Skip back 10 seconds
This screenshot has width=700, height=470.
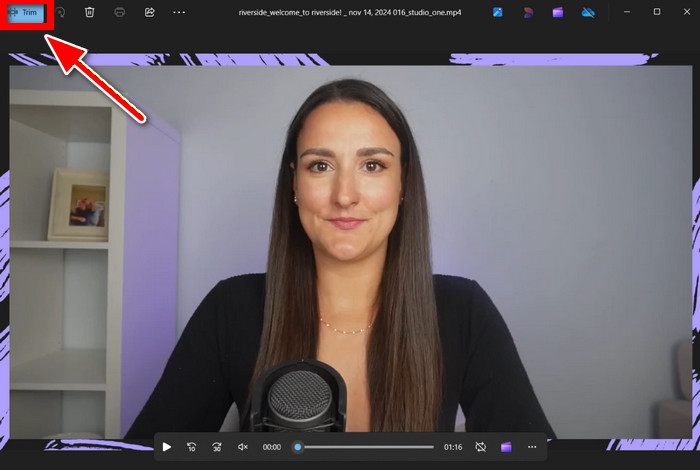coord(192,447)
